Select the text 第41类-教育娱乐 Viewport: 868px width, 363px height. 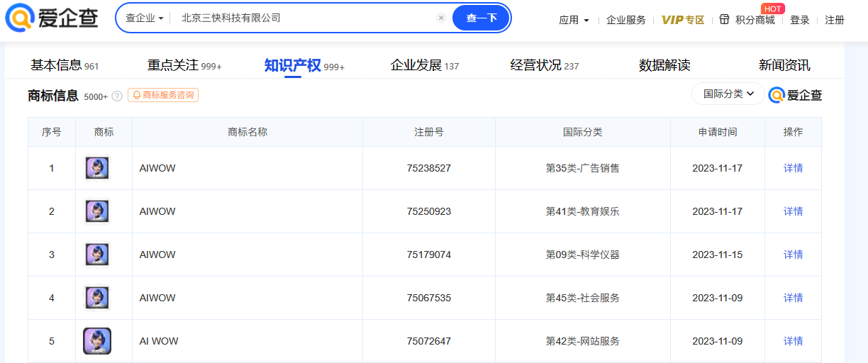click(x=583, y=211)
